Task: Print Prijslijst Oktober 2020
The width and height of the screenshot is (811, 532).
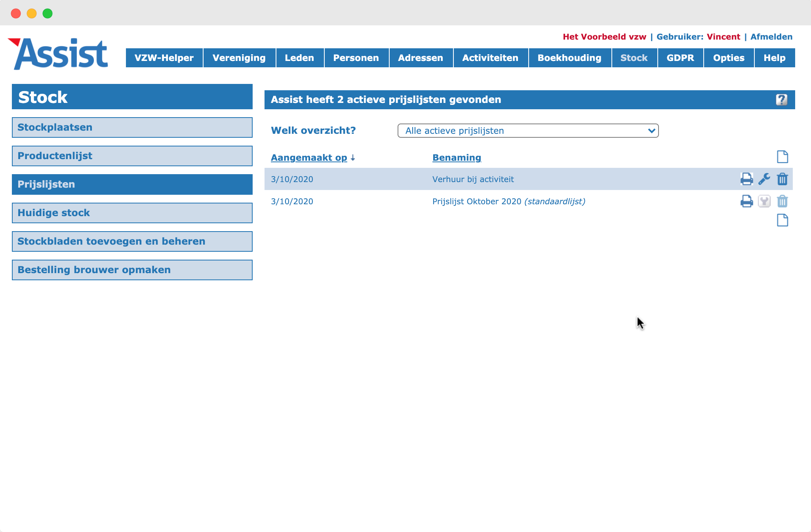Action: pos(746,201)
